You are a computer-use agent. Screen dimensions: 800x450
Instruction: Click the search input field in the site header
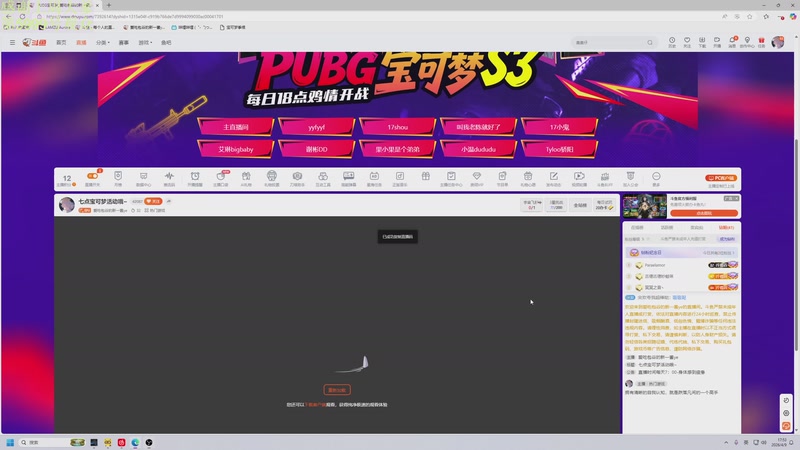pos(610,42)
